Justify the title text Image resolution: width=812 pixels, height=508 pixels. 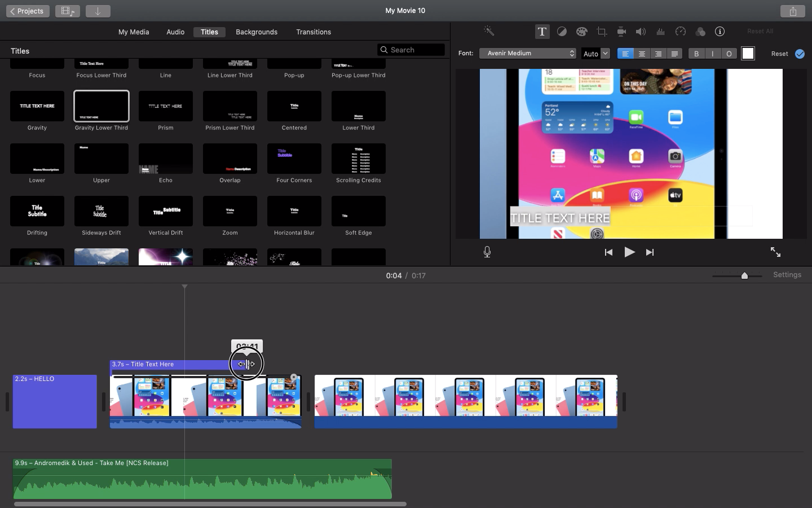[x=674, y=54]
